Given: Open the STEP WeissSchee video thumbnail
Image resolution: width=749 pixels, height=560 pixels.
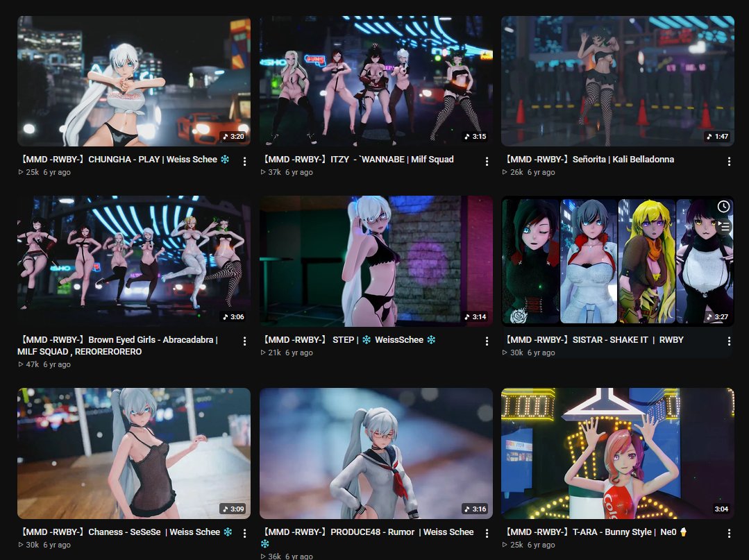Looking at the screenshot, I should (x=376, y=261).
